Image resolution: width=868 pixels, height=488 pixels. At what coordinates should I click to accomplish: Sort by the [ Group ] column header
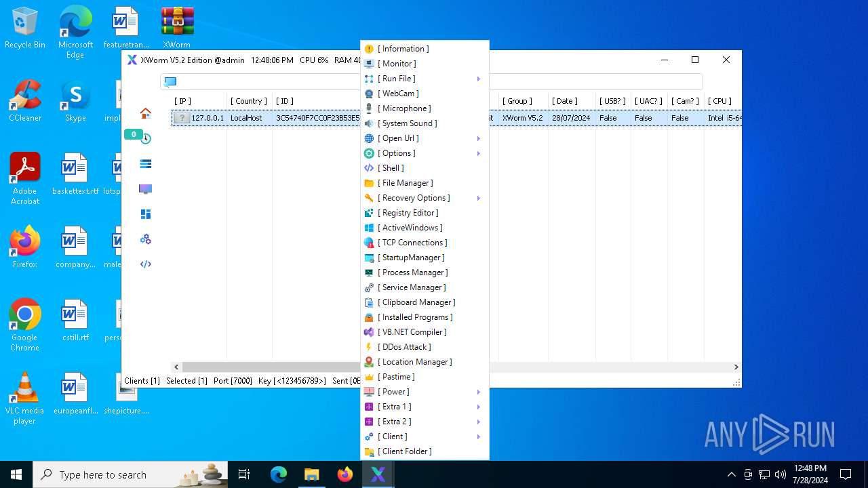[517, 101]
